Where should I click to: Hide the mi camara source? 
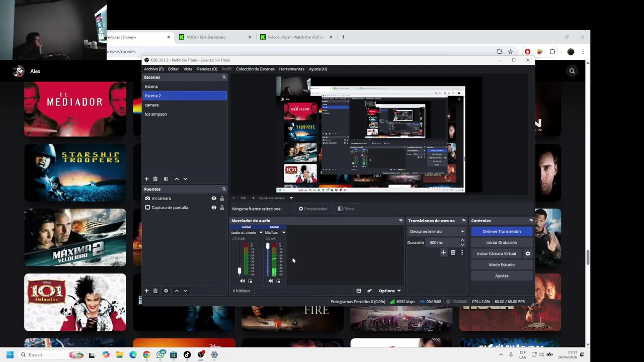214,199
